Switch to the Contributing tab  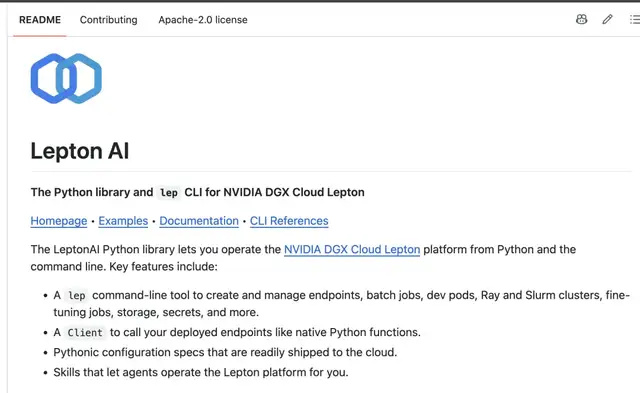point(109,20)
